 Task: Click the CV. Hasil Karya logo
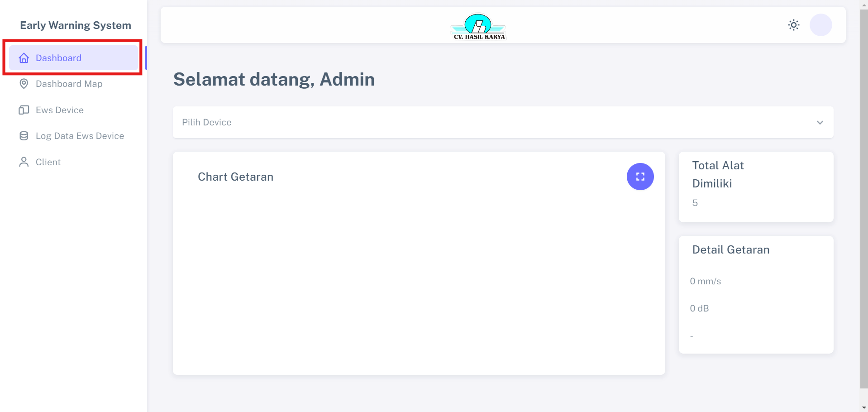[479, 26]
